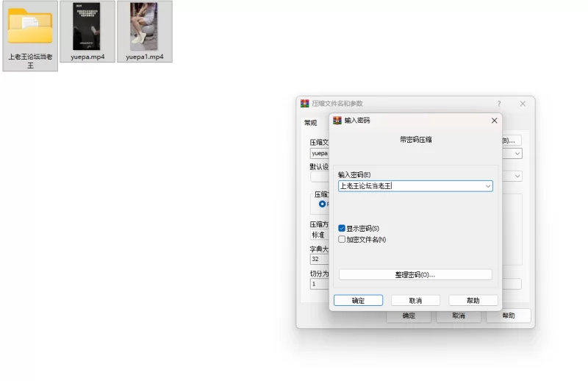Click 帮助 in the password dialog

point(473,300)
